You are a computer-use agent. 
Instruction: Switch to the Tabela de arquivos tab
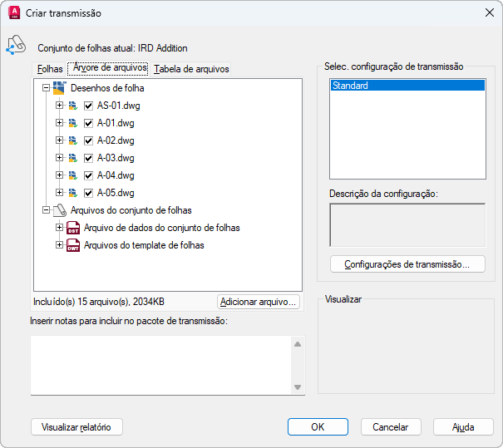191,69
